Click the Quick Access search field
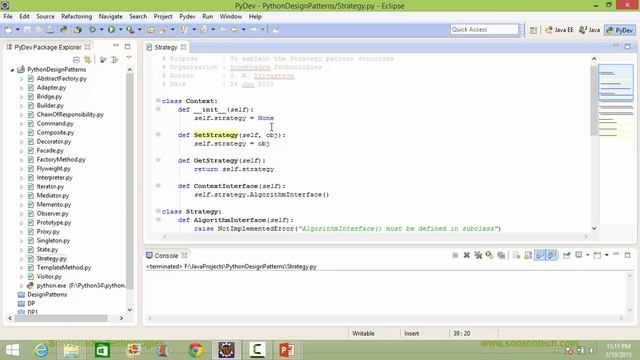640x360 pixels. click(x=484, y=29)
